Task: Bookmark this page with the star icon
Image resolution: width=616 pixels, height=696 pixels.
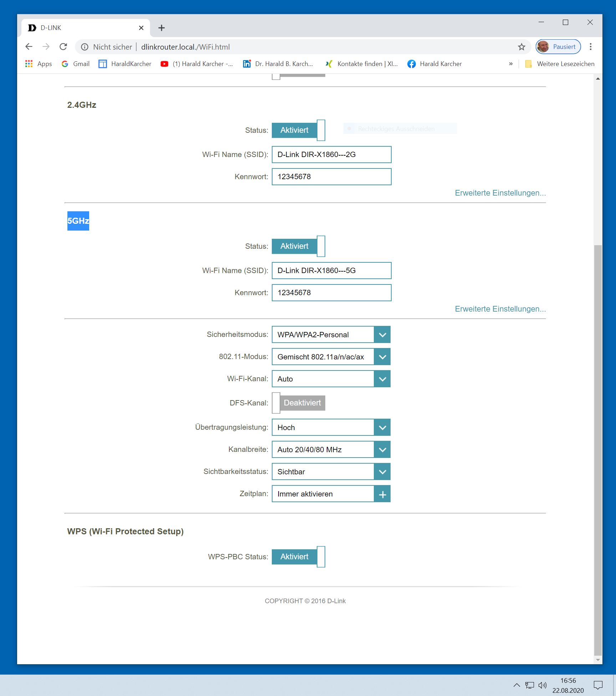Action: (x=521, y=47)
